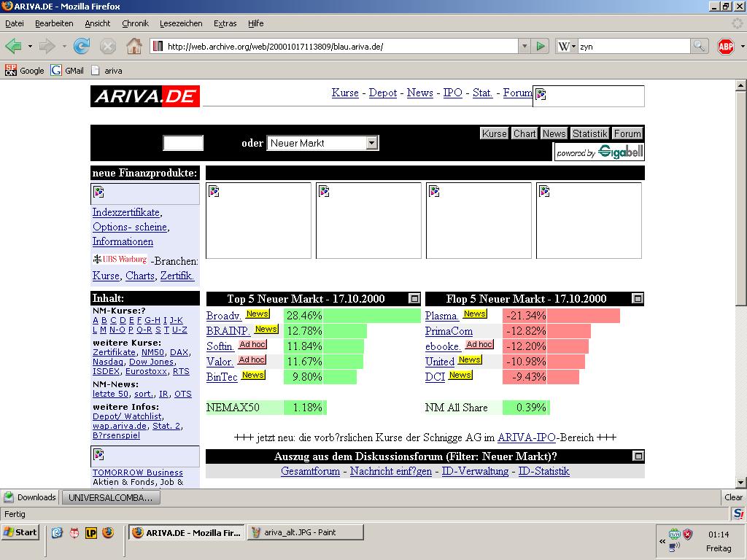Click the Windows Start button
747x560 pixels.
coord(20,532)
